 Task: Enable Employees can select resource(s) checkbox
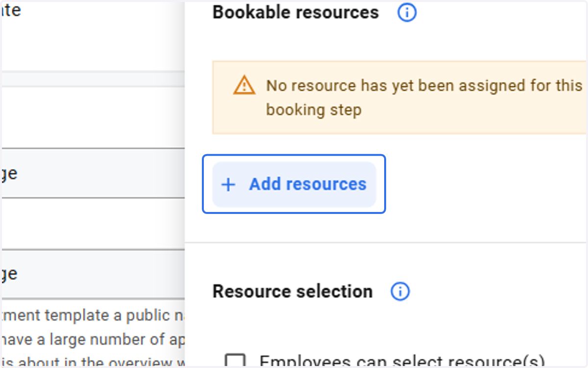pos(234,361)
